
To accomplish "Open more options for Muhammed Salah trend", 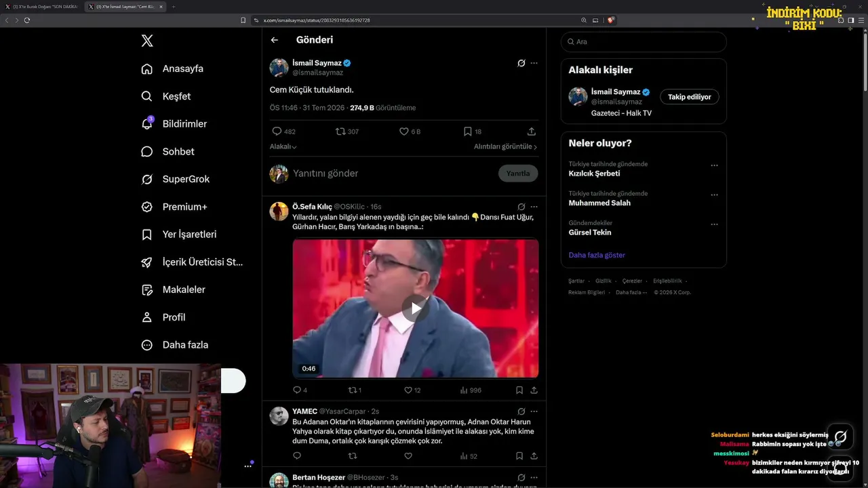I will (714, 195).
